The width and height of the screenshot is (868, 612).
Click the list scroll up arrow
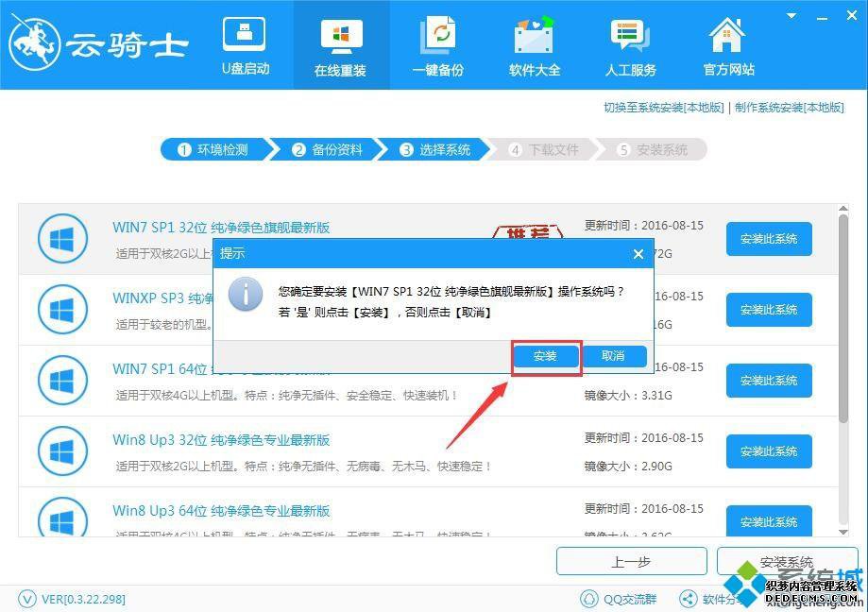tap(843, 209)
